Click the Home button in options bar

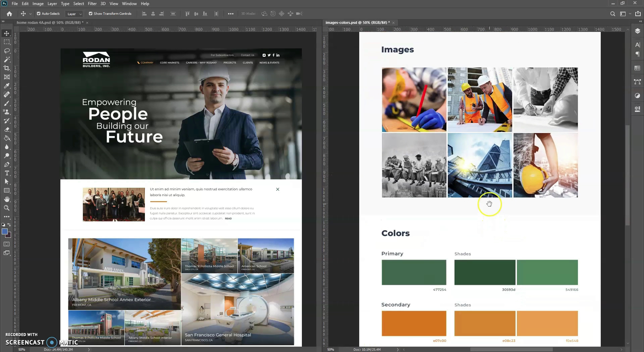pyautogui.click(x=9, y=14)
